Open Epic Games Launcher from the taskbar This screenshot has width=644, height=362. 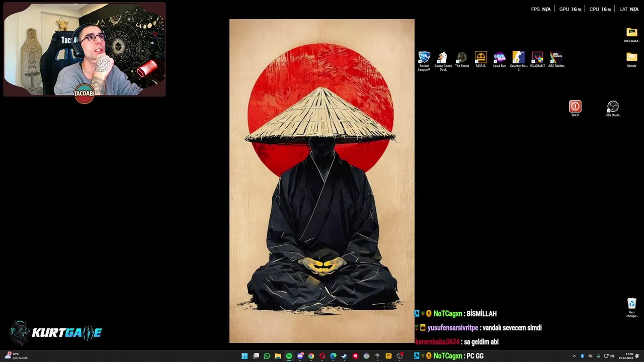tap(377, 356)
